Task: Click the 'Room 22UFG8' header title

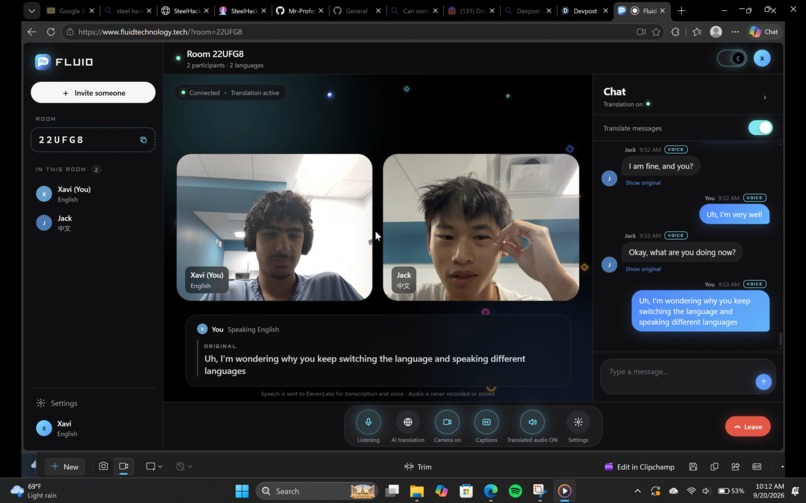Action: (x=215, y=54)
